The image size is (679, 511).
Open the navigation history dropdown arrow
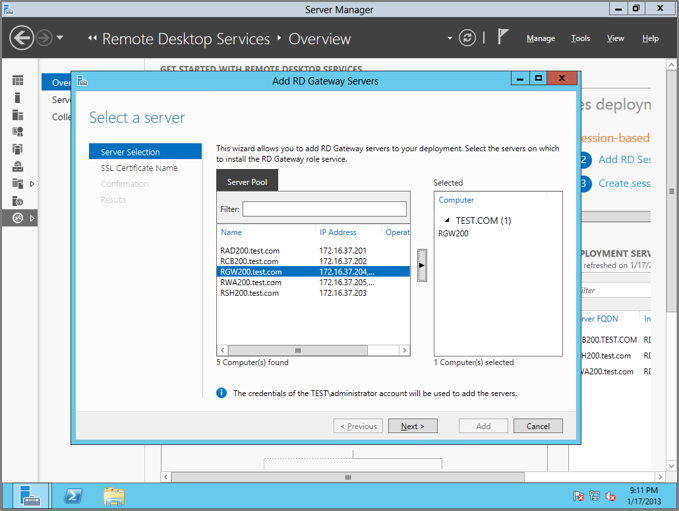pyautogui.click(x=60, y=39)
